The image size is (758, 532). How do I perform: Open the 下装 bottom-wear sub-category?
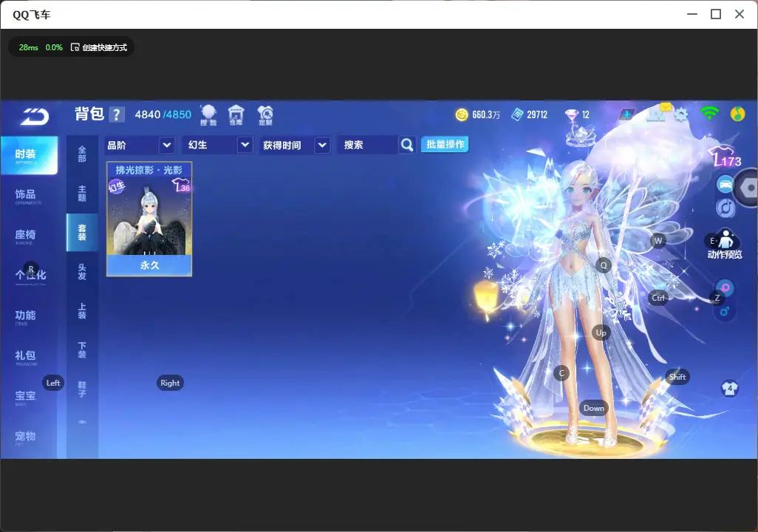(82, 350)
